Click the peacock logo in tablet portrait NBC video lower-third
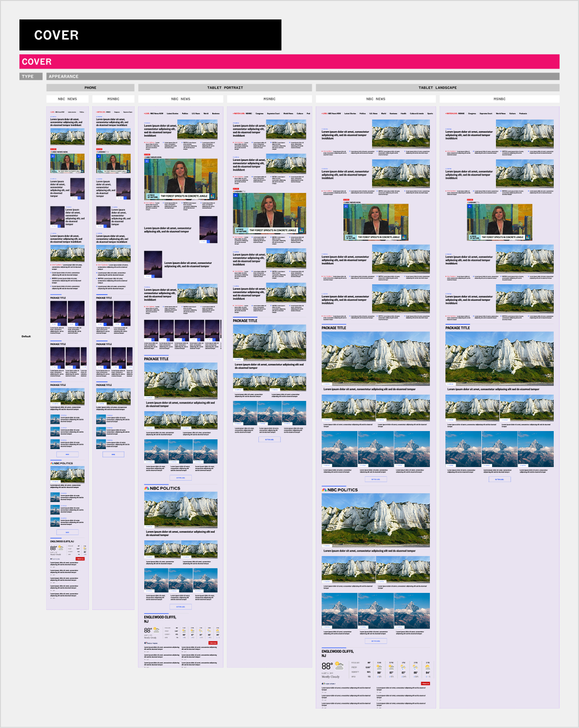The width and height of the screenshot is (579, 728). pyautogui.click(x=213, y=196)
